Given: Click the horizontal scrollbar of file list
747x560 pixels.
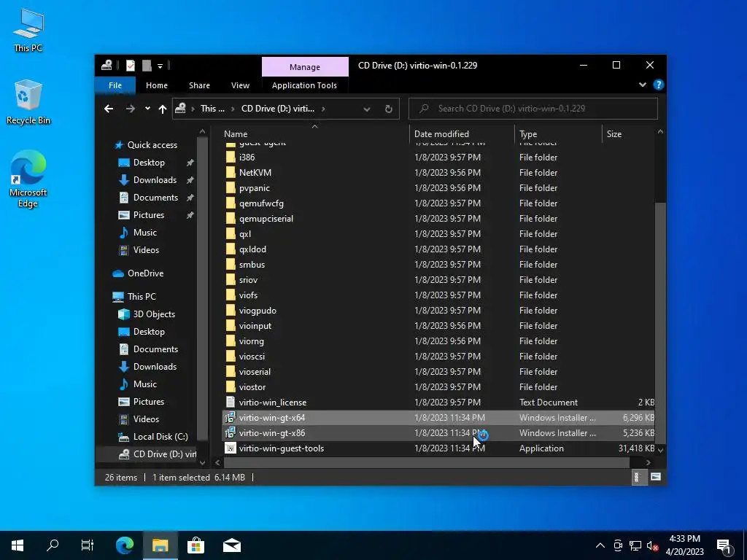Looking at the screenshot, I should pyautogui.click(x=426, y=462).
